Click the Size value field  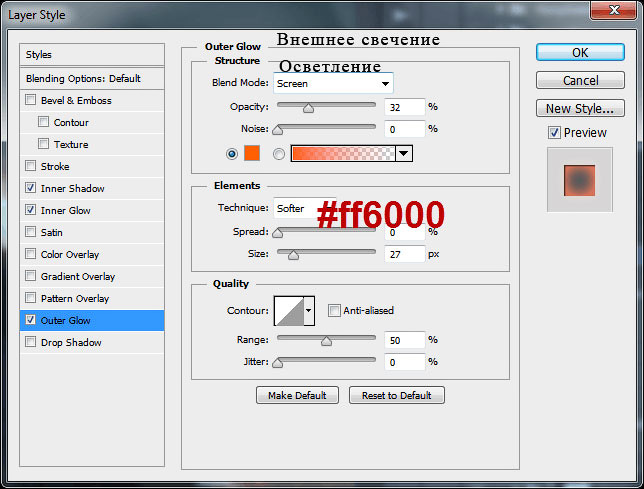click(405, 254)
